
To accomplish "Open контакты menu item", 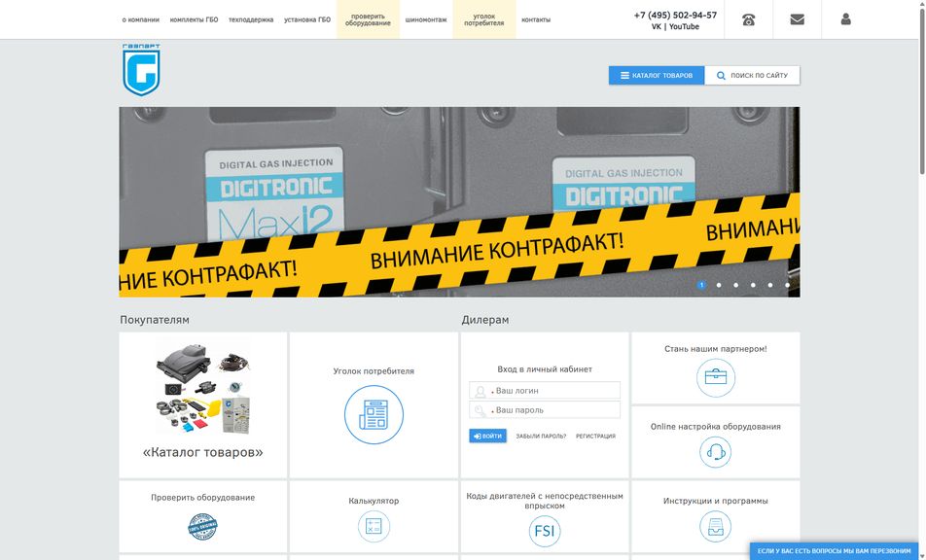I will tap(536, 19).
